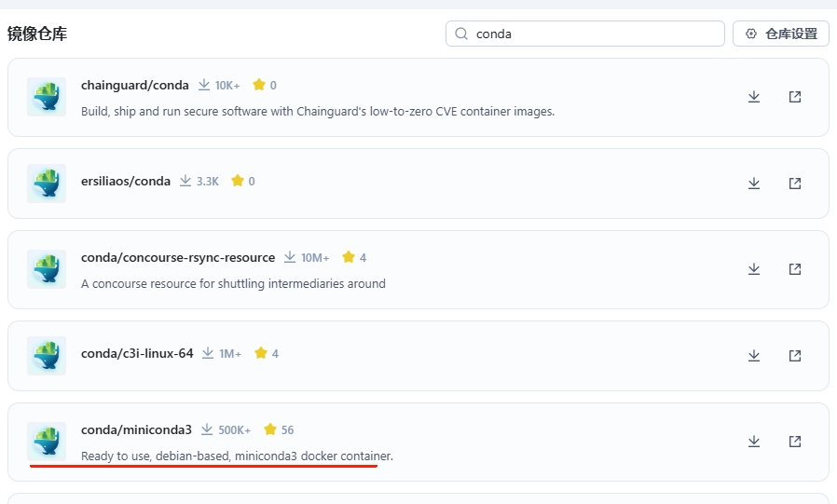Click the text 'Ready to use, debian-based, miniconda3 docker container.'
This screenshot has width=837, height=504.
[x=237, y=456]
